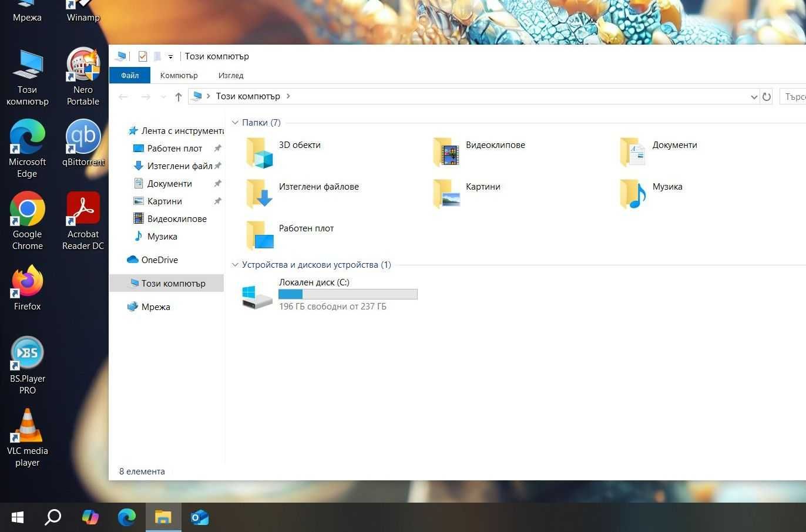The height and width of the screenshot is (532, 806).
Task: Open Мрежа desktop icon
Action: click(28, 12)
